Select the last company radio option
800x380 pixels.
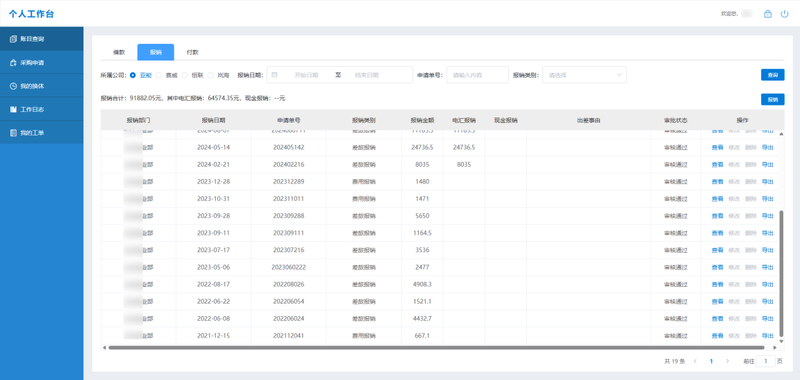(x=211, y=75)
